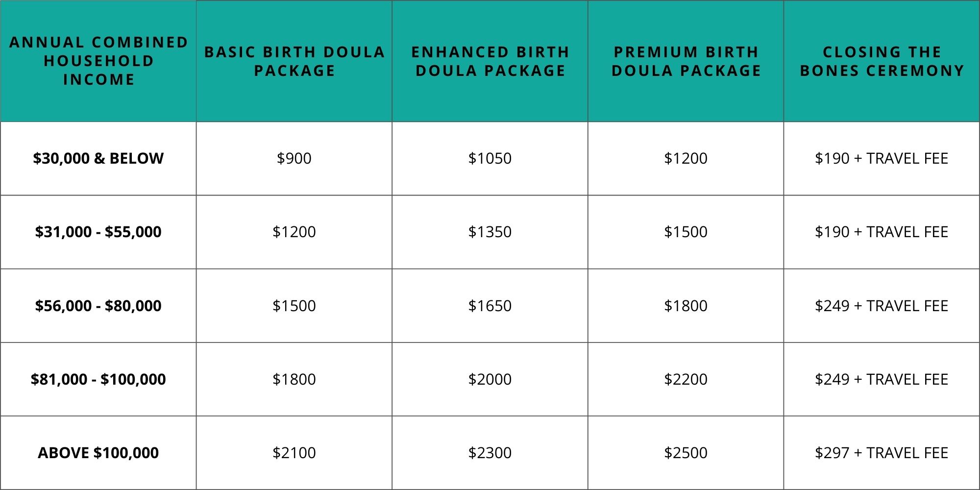Click the Closing the Bones Ceremony header

click(882, 61)
